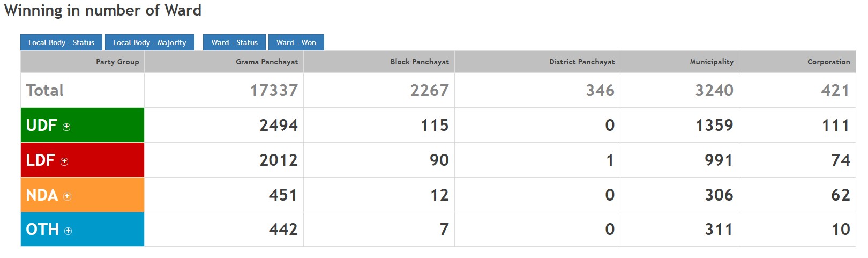The image size is (868, 258).
Task: Click the Municipality column header
Action: pos(711,62)
